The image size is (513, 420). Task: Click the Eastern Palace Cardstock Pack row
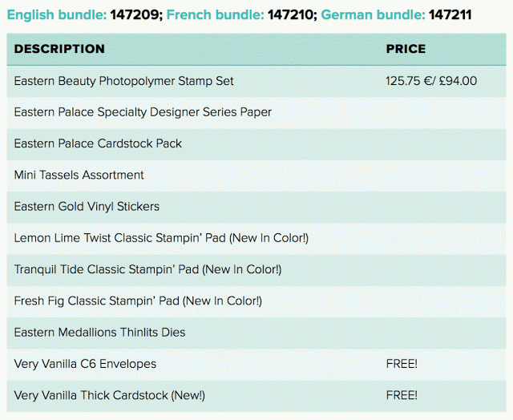point(98,143)
